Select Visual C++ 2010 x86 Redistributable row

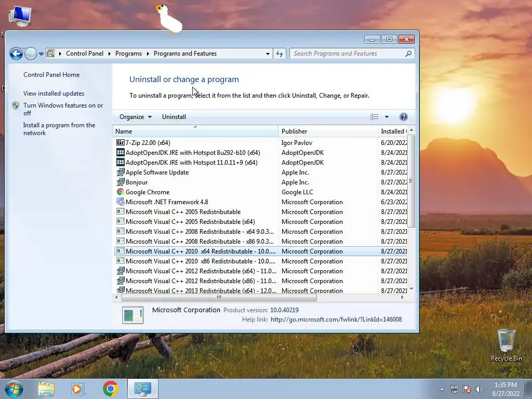coord(261,261)
